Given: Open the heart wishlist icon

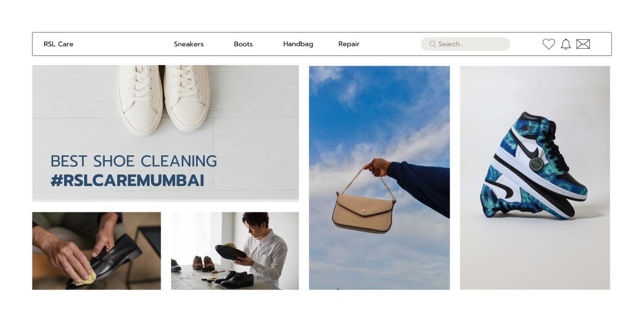Looking at the screenshot, I should [549, 44].
